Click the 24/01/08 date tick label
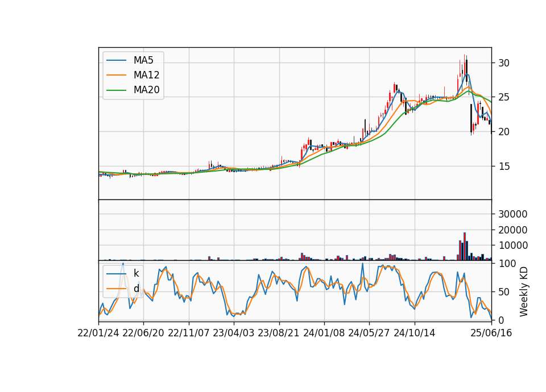This screenshot has height=392, width=546. 324,333
